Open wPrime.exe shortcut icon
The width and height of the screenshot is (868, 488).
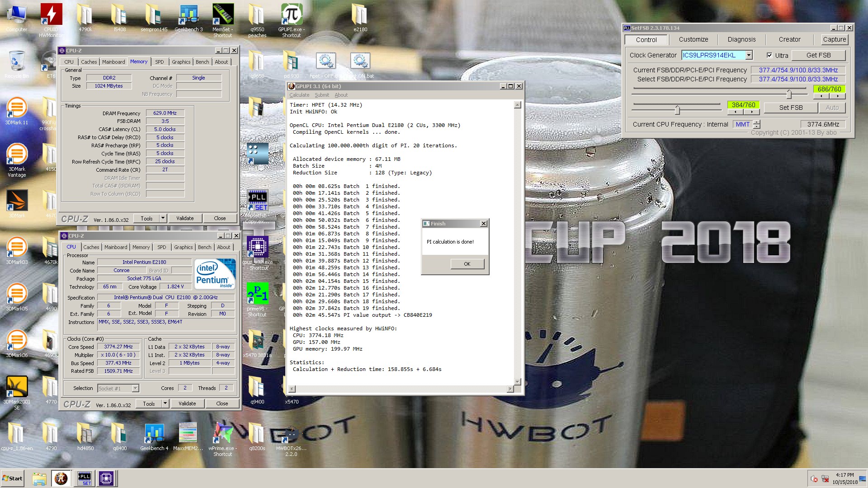tap(223, 439)
